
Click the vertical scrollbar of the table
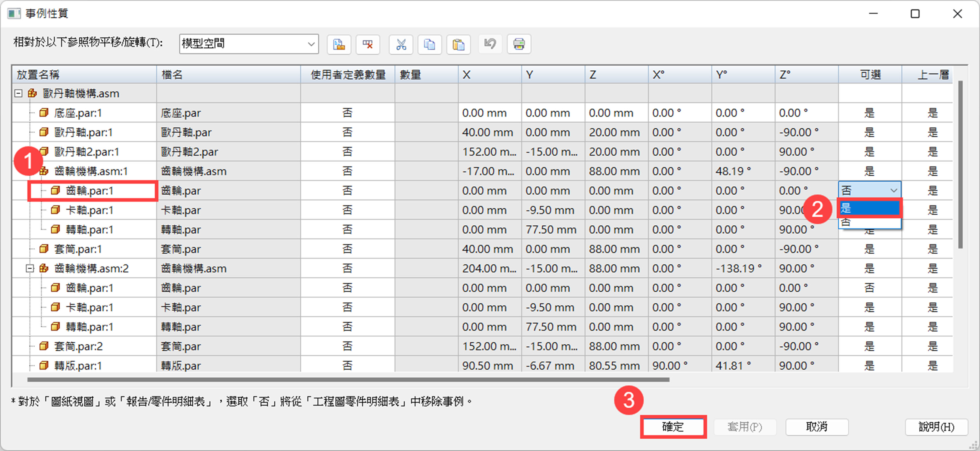pyautogui.click(x=960, y=165)
